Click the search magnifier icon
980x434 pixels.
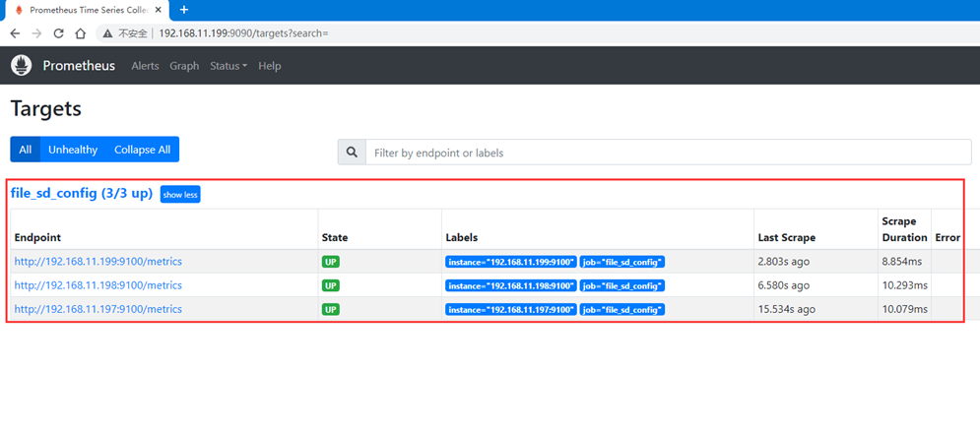coord(352,153)
